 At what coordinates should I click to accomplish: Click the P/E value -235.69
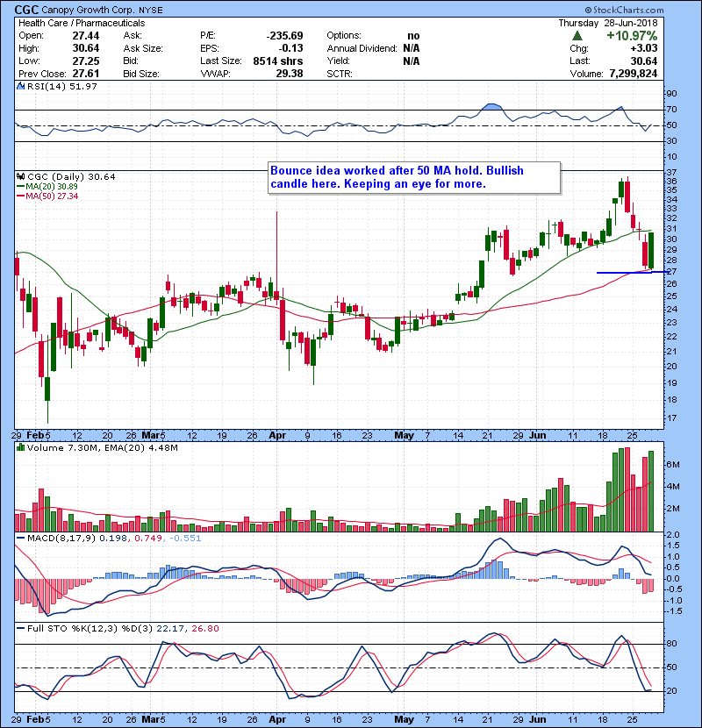[x=284, y=36]
